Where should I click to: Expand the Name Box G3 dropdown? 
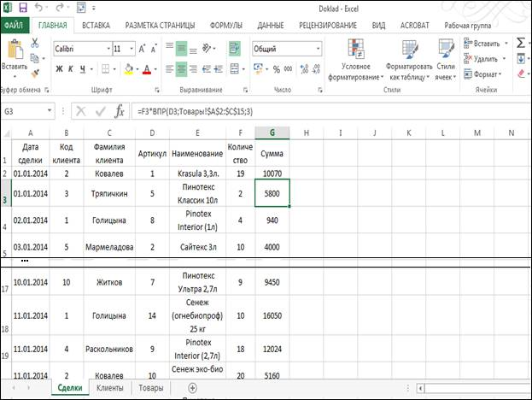(50, 111)
